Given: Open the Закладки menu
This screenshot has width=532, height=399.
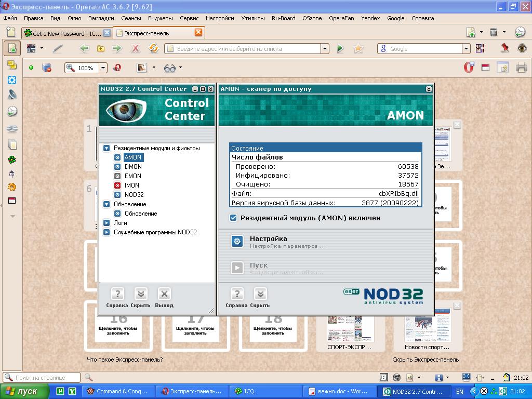Looking at the screenshot, I should [x=101, y=18].
